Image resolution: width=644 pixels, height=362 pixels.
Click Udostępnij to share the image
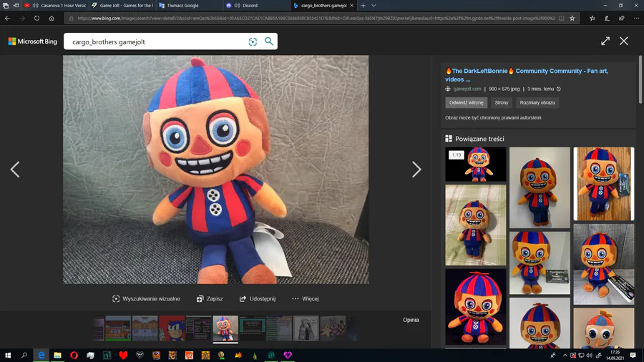(258, 299)
